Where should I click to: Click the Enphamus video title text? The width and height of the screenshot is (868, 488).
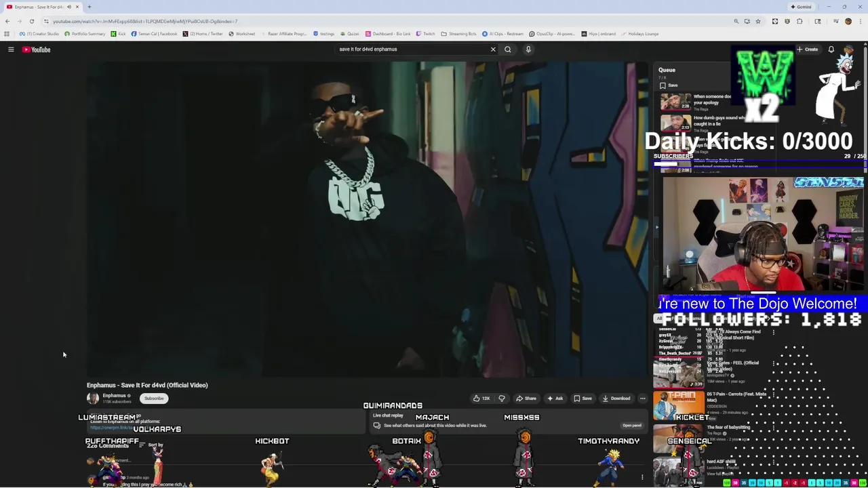click(147, 385)
